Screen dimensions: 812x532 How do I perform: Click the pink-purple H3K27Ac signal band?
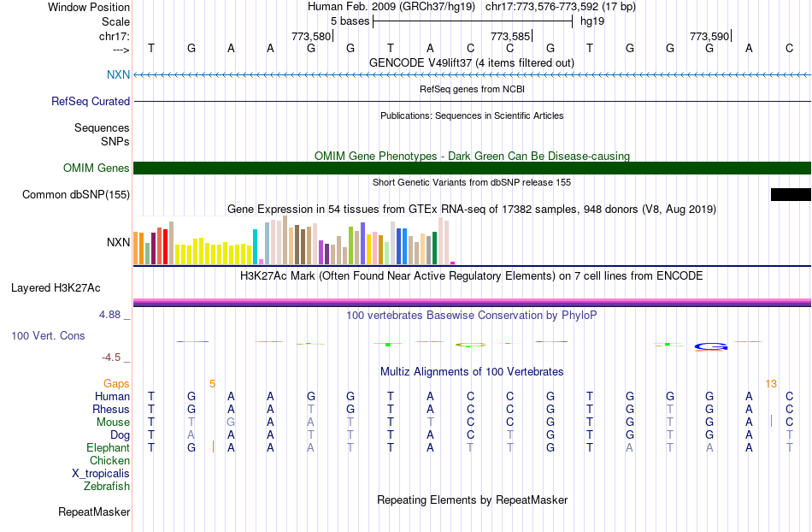(472, 303)
